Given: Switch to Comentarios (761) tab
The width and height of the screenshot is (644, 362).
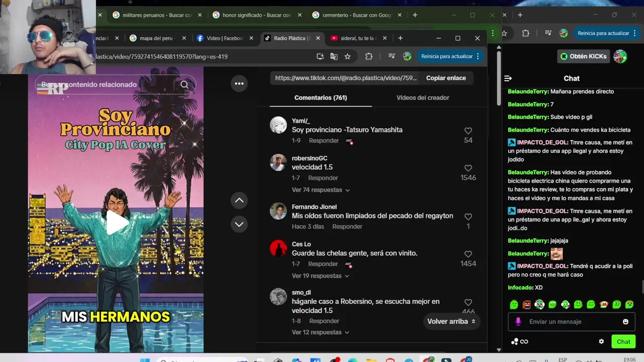Looking at the screenshot, I should coord(320,98).
